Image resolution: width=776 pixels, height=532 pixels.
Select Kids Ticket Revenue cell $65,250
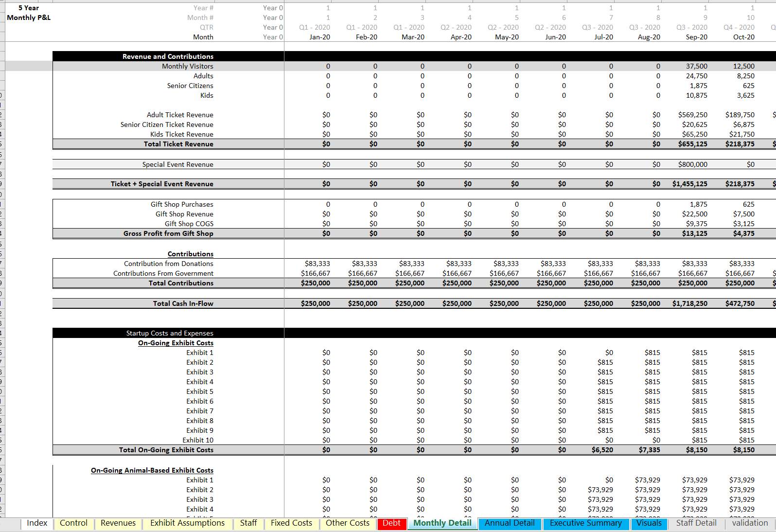[x=695, y=134]
